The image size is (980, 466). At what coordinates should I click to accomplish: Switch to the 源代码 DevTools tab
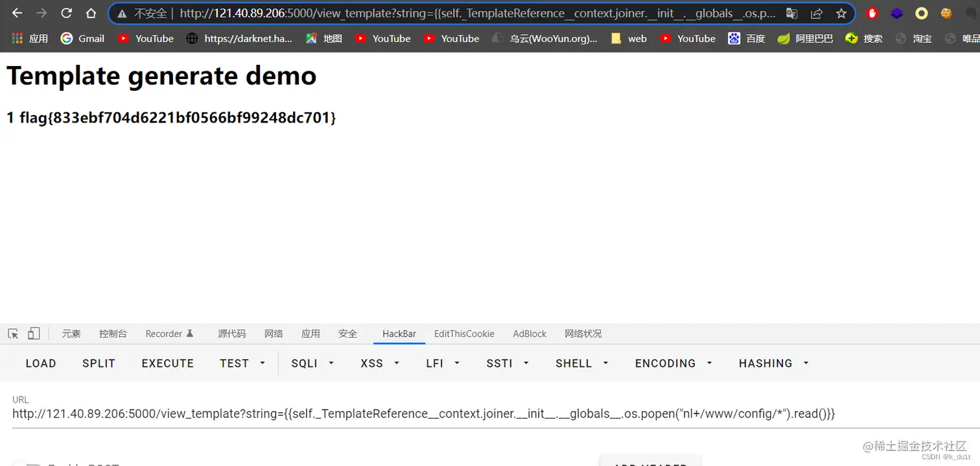coord(231,334)
